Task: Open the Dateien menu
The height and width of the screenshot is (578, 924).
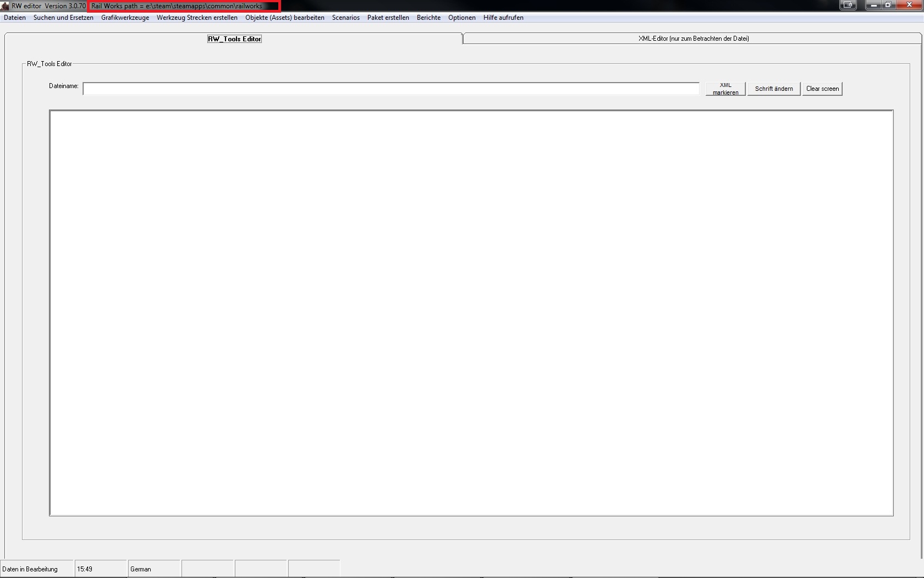Action: (15, 18)
